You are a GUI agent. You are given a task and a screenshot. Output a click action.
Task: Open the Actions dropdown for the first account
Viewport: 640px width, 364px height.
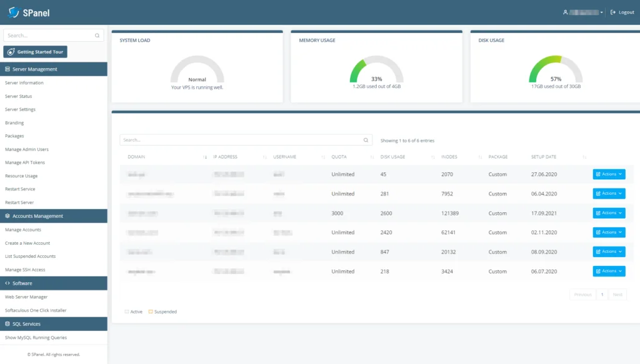(x=608, y=174)
